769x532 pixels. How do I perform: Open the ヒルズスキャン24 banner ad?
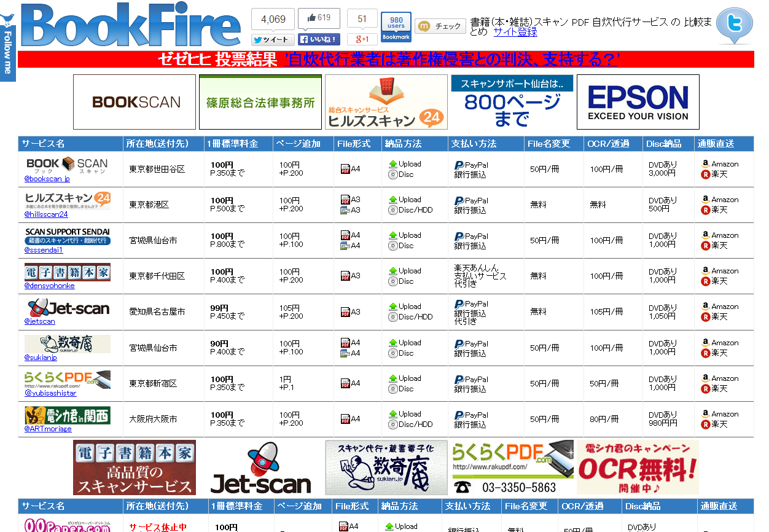click(386, 102)
